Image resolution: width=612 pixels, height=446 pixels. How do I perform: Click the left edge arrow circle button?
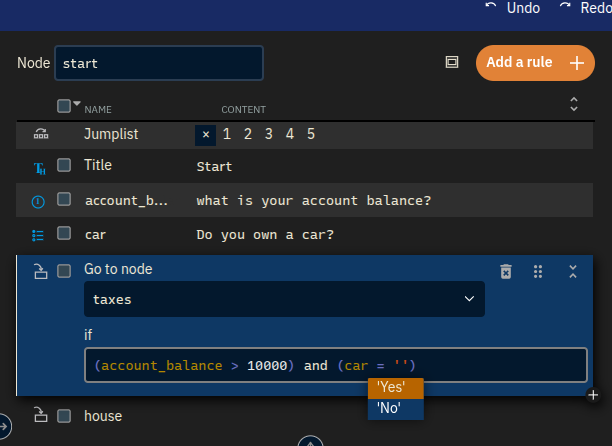4,426
